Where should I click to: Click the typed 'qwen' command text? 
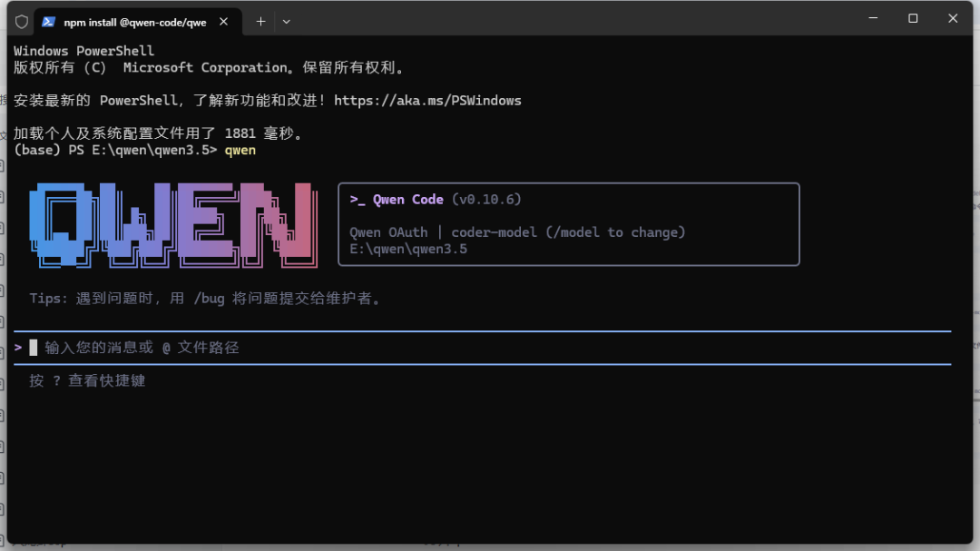click(240, 150)
